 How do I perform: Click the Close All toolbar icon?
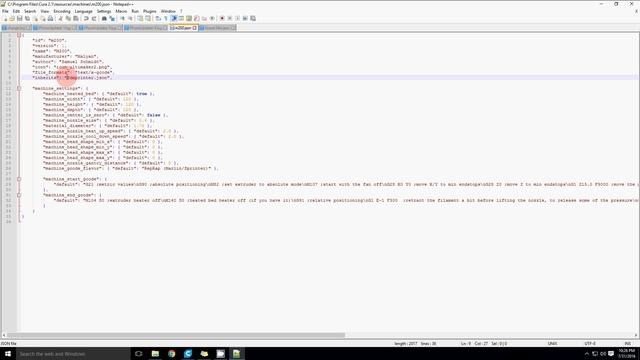pos(43,18)
